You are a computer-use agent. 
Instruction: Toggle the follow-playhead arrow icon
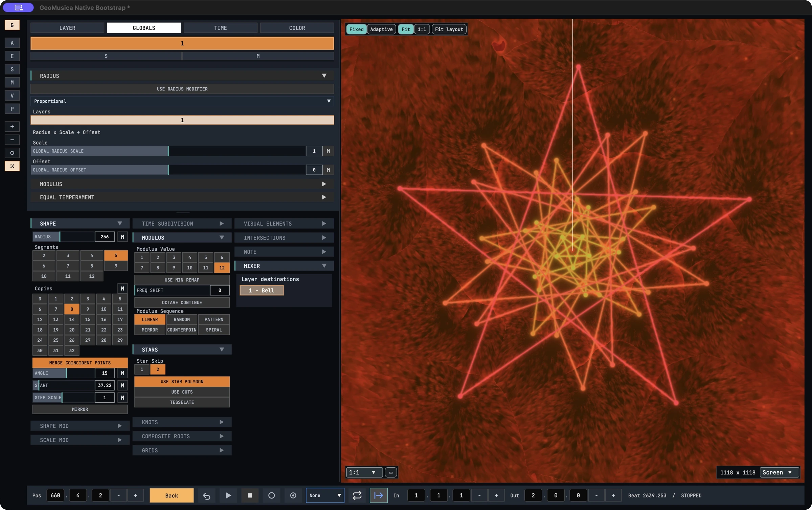click(x=379, y=495)
